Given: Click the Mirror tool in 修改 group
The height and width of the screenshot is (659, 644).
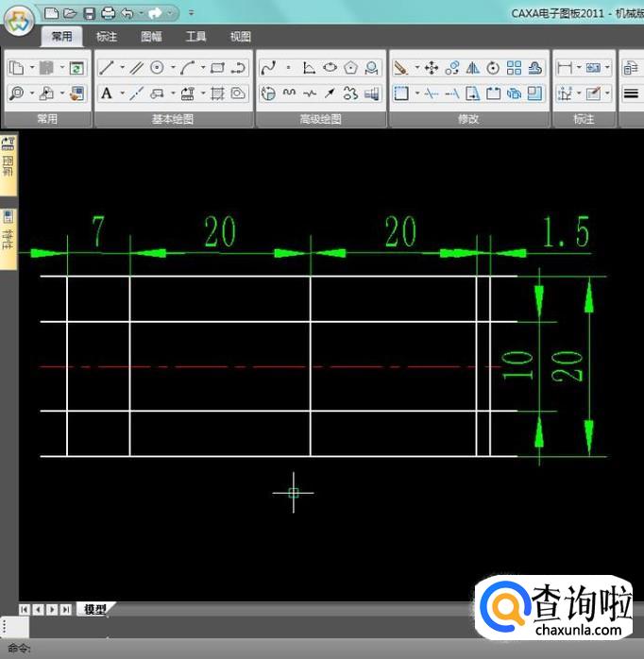Looking at the screenshot, I should pos(473,68).
